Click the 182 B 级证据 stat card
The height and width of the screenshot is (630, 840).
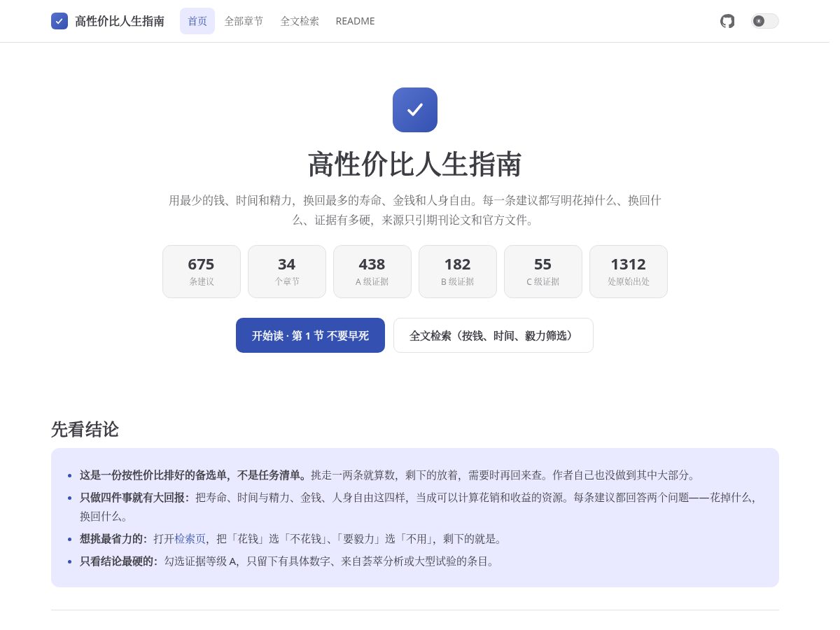click(458, 272)
